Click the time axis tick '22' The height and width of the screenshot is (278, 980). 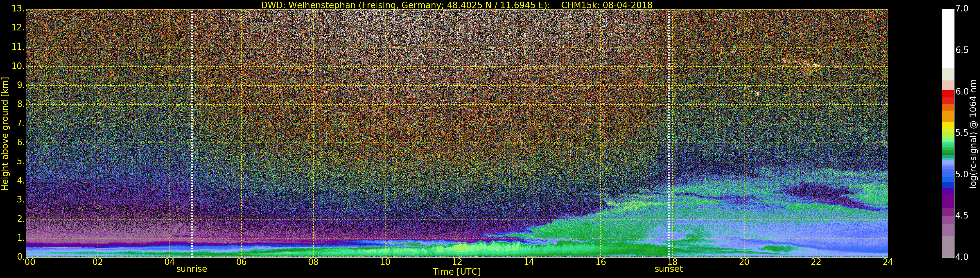[x=816, y=262]
